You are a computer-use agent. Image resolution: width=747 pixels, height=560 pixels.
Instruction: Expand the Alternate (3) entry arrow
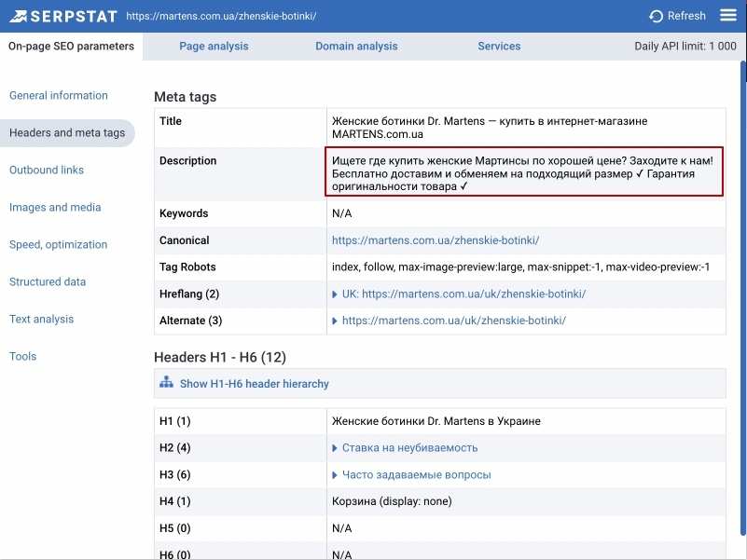[x=335, y=321]
